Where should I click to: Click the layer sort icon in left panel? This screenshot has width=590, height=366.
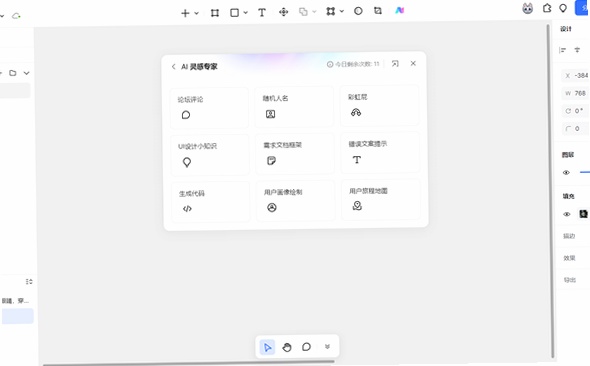(x=29, y=281)
